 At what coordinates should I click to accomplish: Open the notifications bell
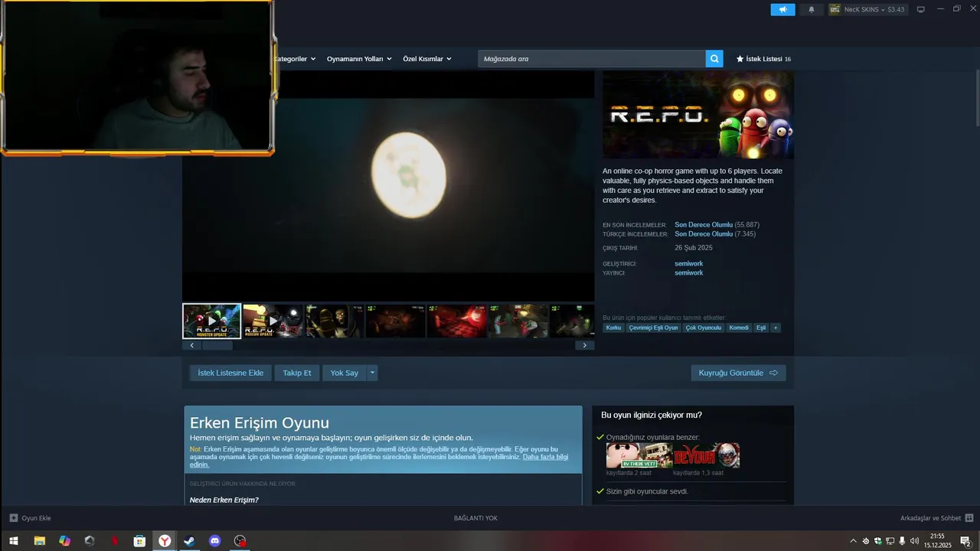[x=812, y=9]
